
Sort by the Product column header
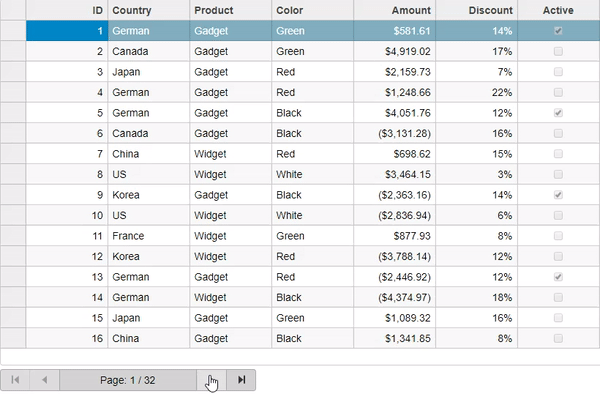tap(231, 10)
